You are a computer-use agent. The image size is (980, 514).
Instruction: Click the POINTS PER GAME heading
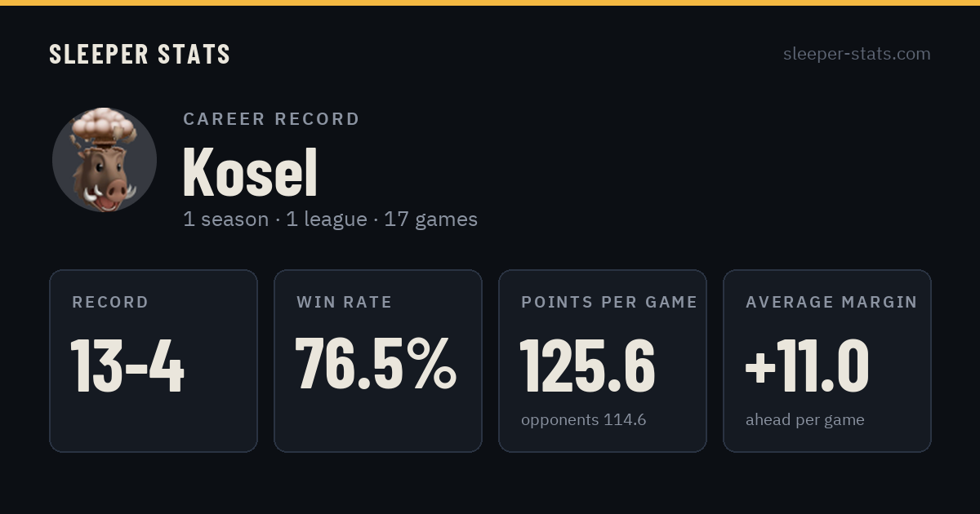pyautogui.click(x=609, y=303)
